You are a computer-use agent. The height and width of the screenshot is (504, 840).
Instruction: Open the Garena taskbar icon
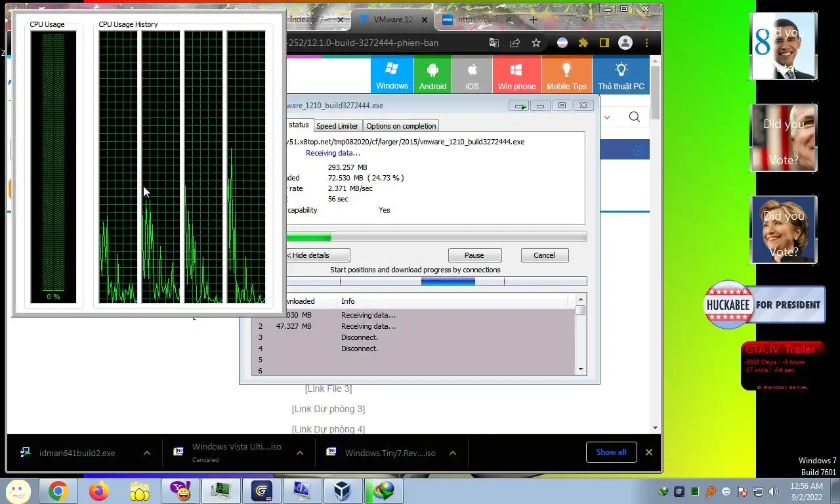click(x=261, y=491)
